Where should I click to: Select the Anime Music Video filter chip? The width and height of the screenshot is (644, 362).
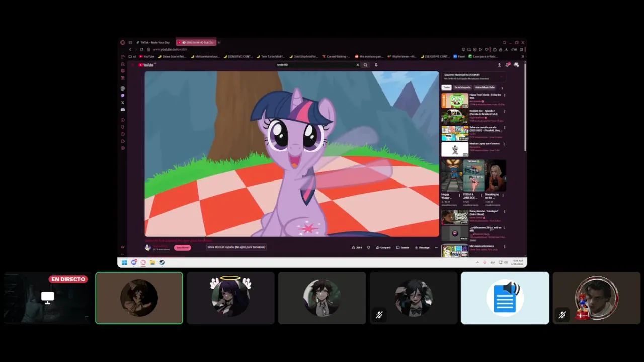(485, 87)
